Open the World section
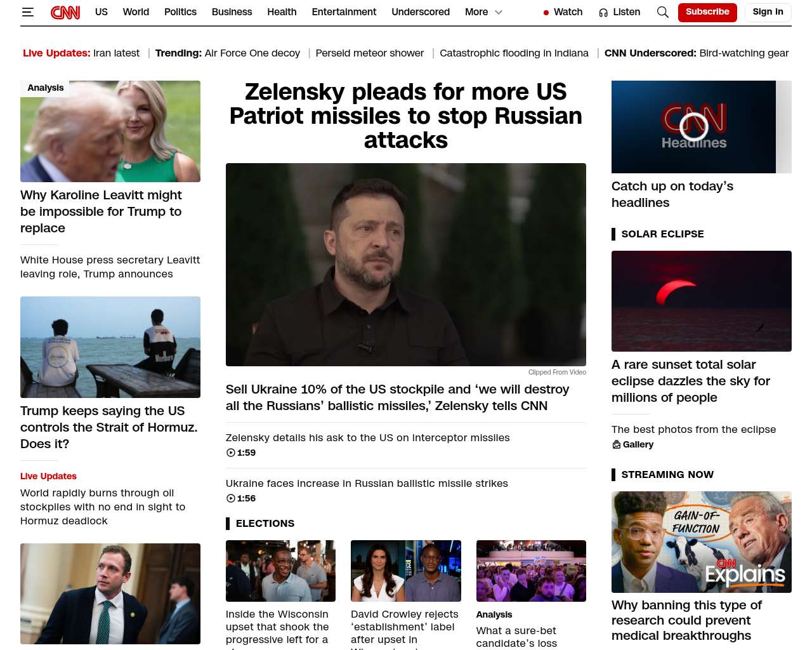This screenshot has width=812, height=650. [x=136, y=12]
